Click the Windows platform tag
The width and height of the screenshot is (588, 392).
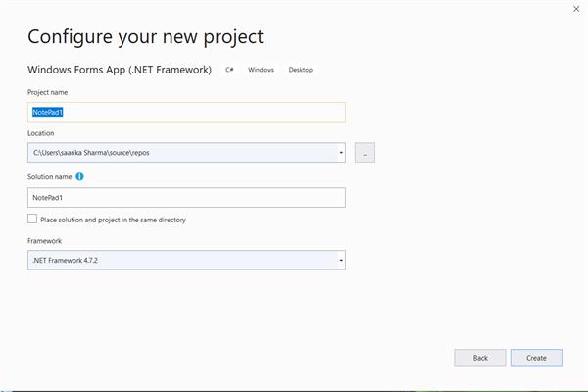(x=261, y=70)
